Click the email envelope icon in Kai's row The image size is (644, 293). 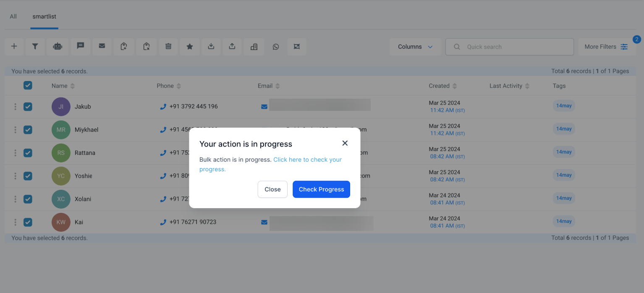[x=264, y=222]
